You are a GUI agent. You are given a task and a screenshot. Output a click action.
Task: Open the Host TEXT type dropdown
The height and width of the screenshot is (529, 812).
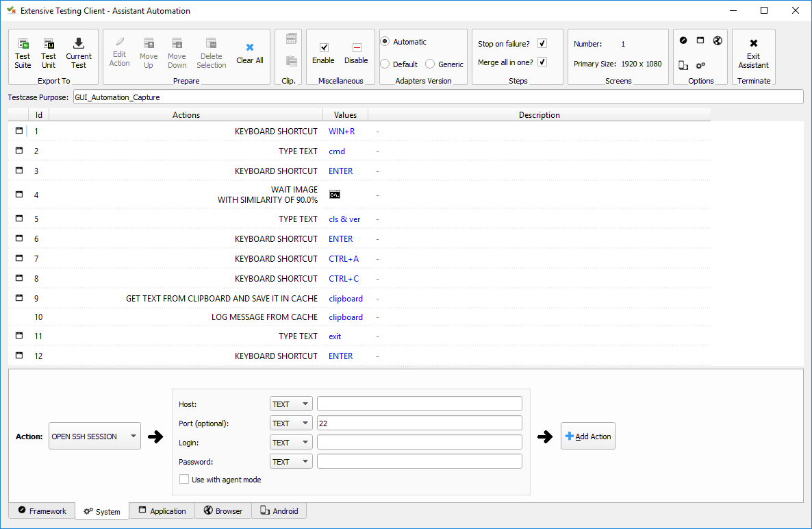(x=291, y=404)
